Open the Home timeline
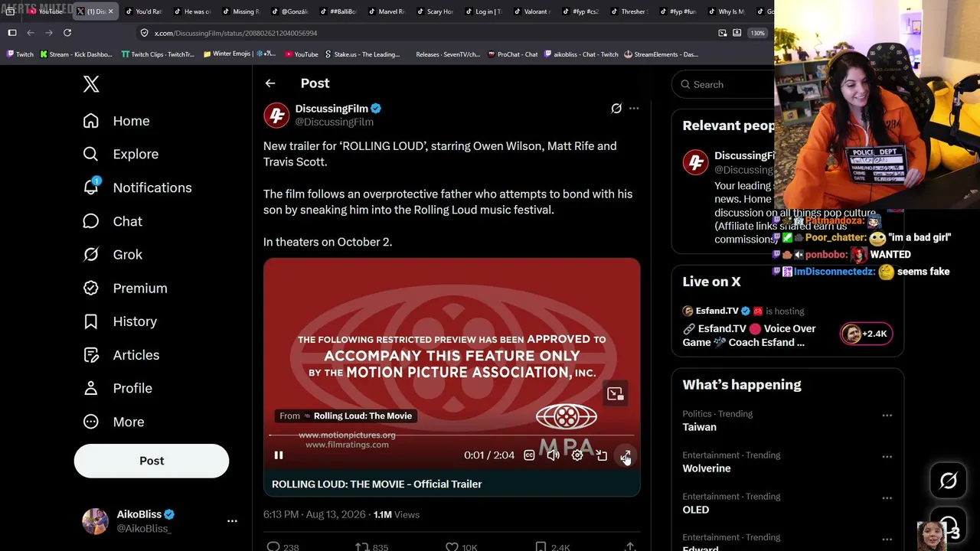 pyautogui.click(x=116, y=121)
